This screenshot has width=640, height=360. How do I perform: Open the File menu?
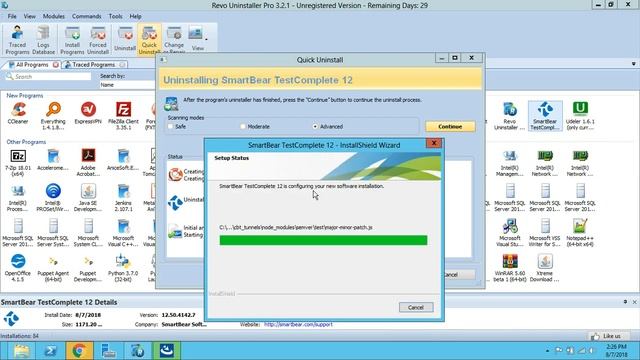12,16
